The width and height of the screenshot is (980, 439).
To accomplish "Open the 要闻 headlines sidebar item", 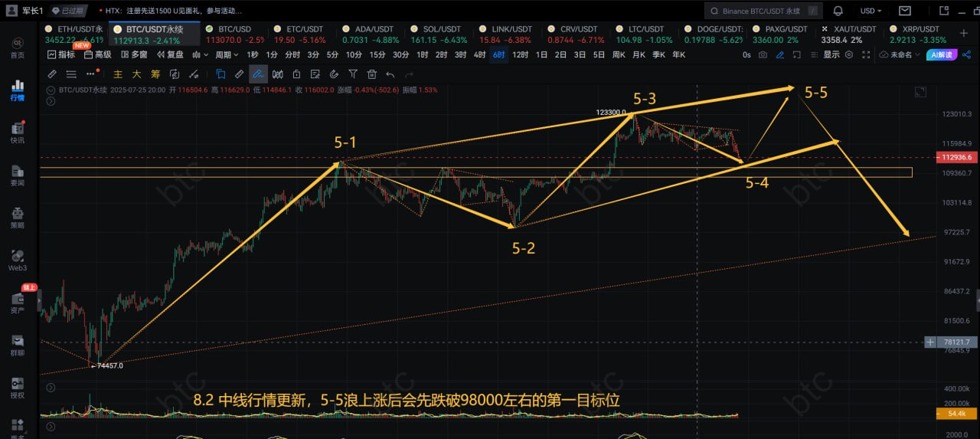I will click(x=17, y=175).
